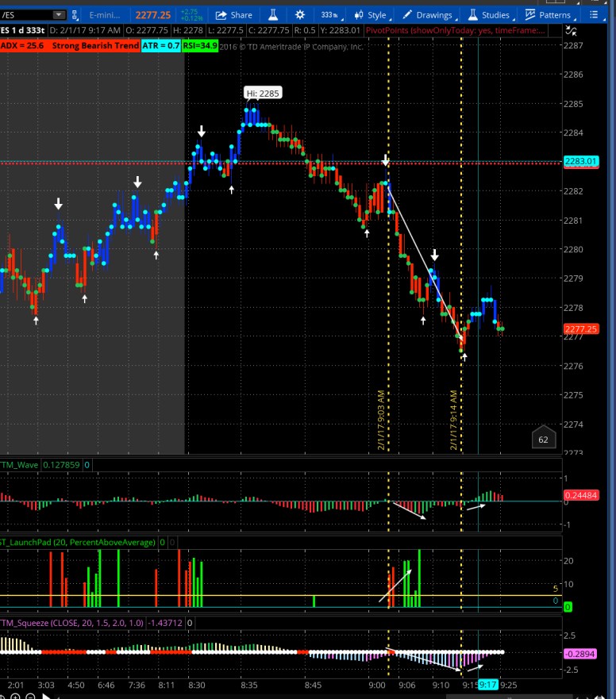
Task: Open the Drawings menu
Action: [427, 14]
